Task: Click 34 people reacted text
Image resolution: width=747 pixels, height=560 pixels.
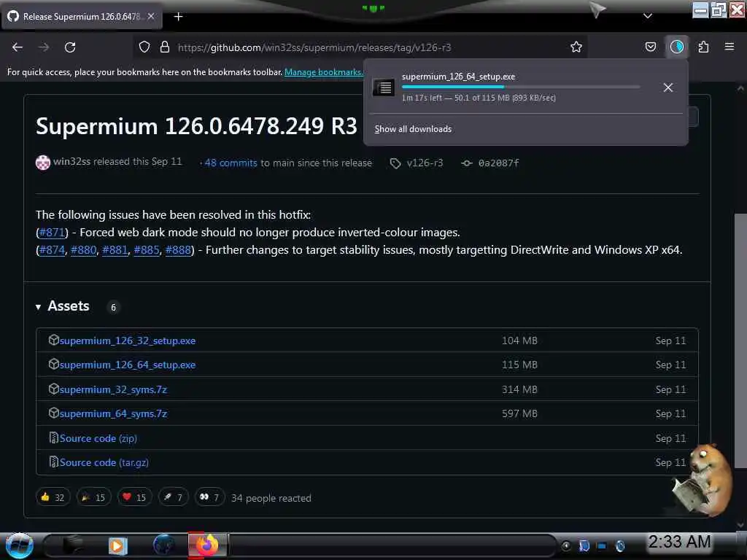Action: click(271, 498)
